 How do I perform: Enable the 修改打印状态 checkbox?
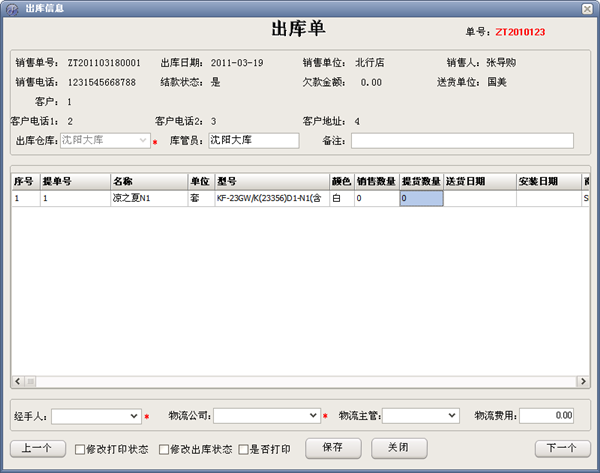pyautogui.click(x=82, y=449)
